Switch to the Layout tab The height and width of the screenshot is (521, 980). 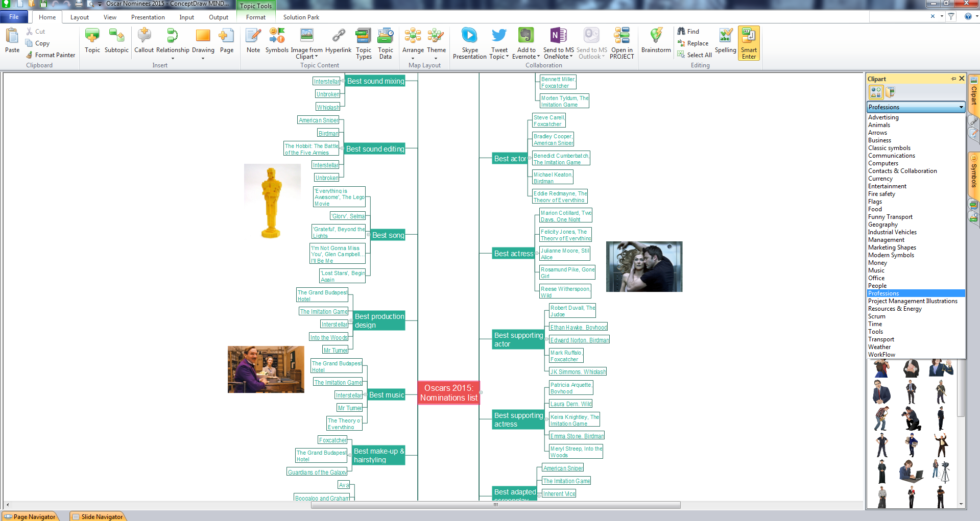[79, 17]
